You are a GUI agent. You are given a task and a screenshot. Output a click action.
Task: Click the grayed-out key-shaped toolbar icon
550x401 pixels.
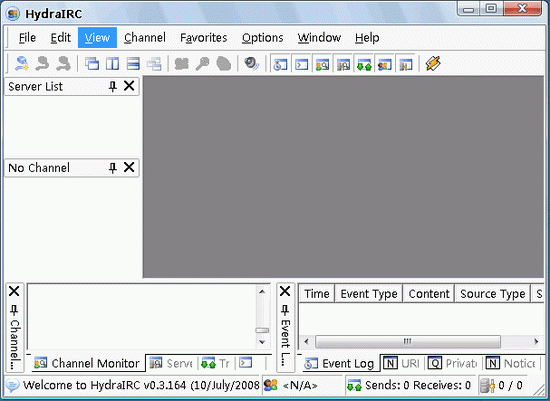[202, 64]
